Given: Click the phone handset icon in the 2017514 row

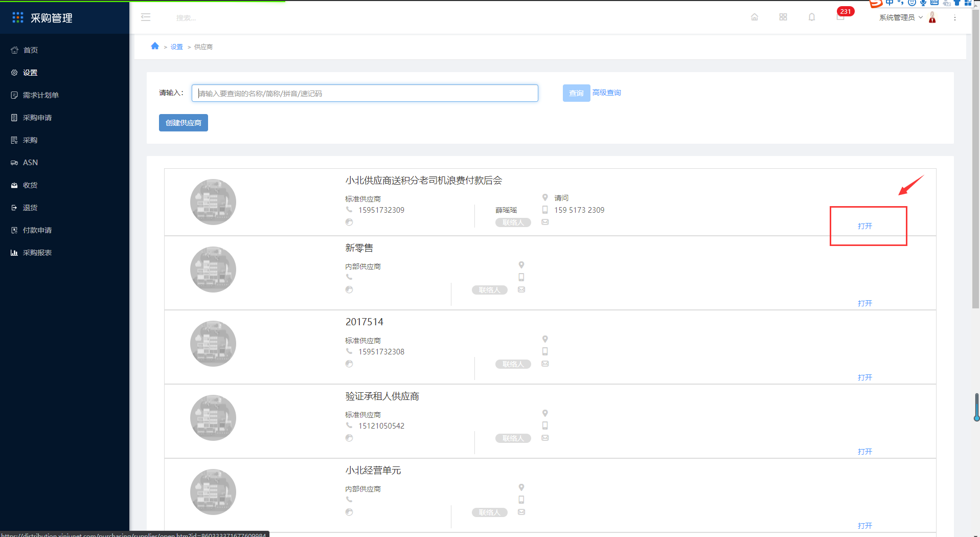Looking at the screenshot, I should click(349, 351).
